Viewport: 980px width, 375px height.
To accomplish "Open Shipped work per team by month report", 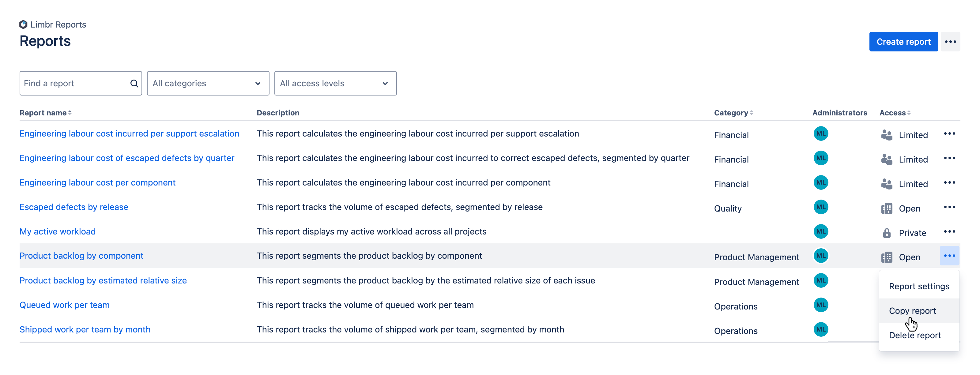I will [x=85, y=329].
